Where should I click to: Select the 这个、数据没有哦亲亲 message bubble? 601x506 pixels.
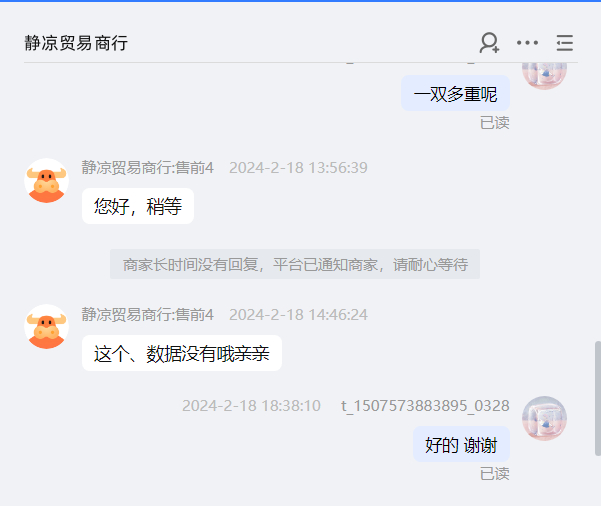coord(182,353)
